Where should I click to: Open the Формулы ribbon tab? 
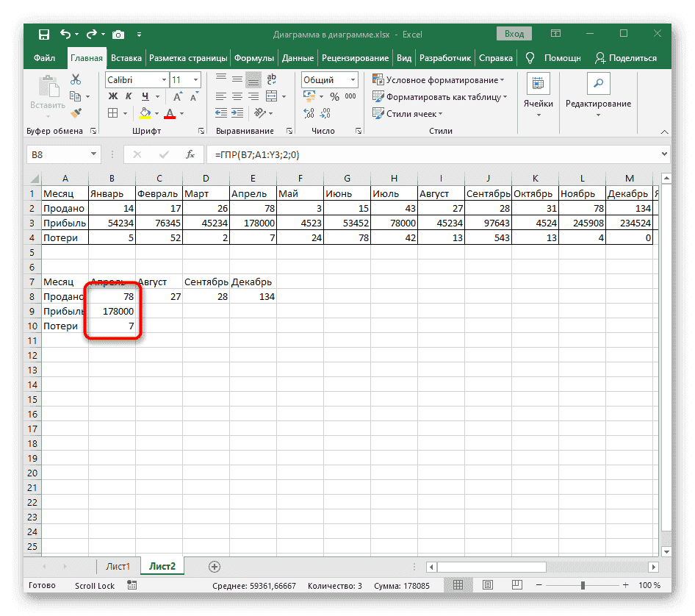(x=255, y=58)
